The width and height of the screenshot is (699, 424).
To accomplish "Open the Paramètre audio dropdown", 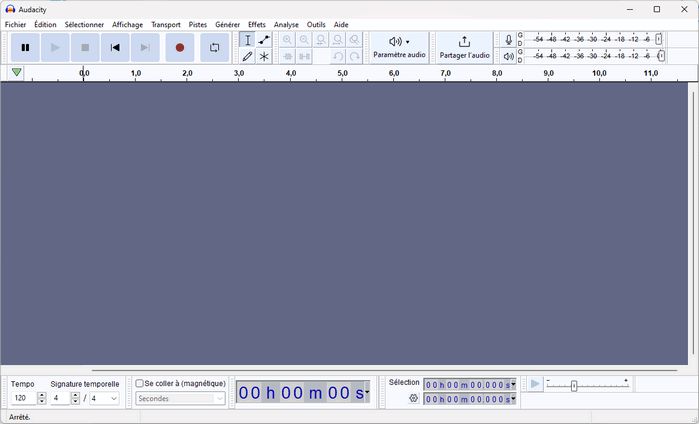I will tap(399, 47).
